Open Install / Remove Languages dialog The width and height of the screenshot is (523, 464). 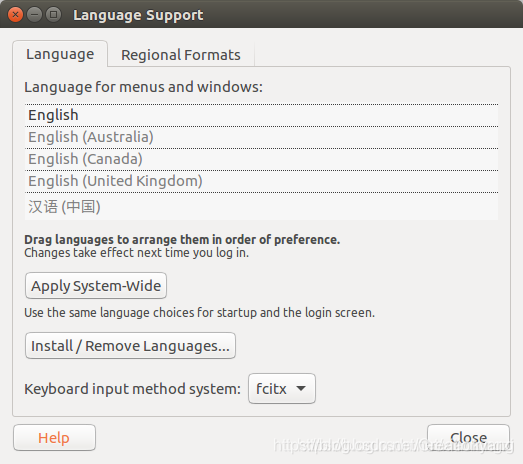[130, 346]
